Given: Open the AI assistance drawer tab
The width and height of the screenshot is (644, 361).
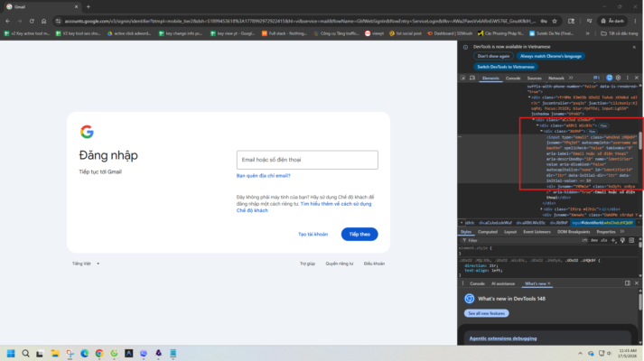Looking at the screenshot, I should (503, 283).
